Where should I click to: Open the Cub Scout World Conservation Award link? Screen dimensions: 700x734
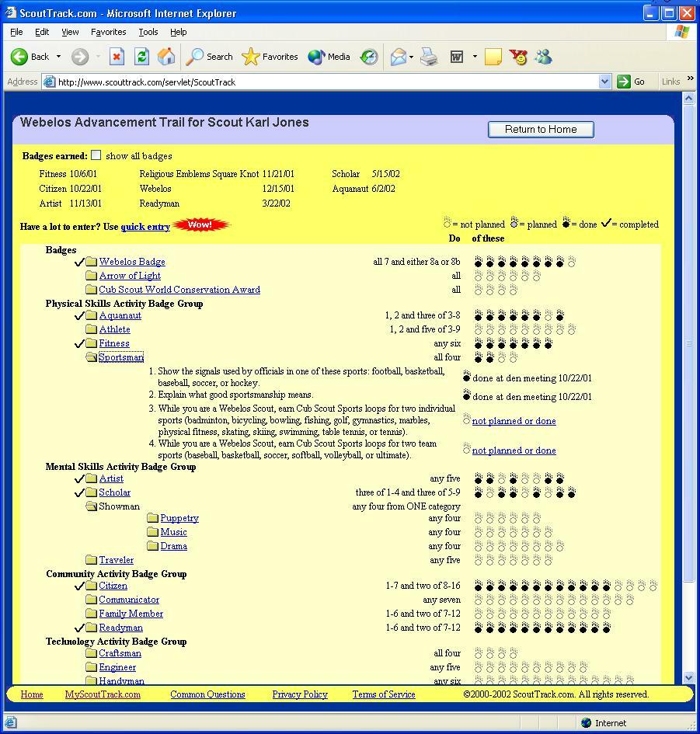point(179,290)
